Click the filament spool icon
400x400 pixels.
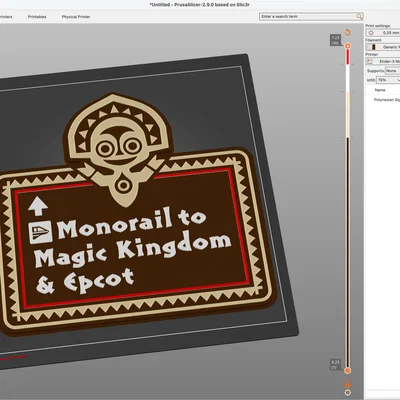[372, 47]
